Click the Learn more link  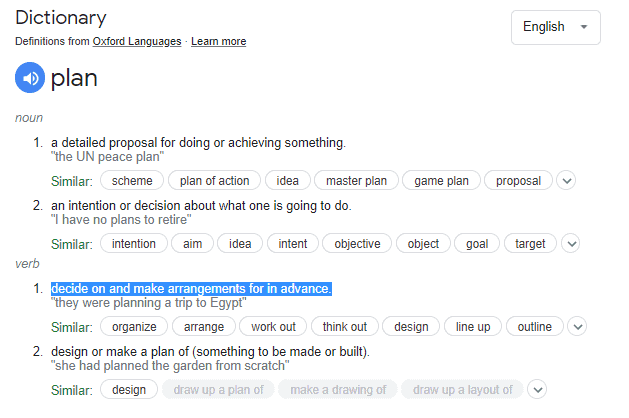click(x=219, y=42)
